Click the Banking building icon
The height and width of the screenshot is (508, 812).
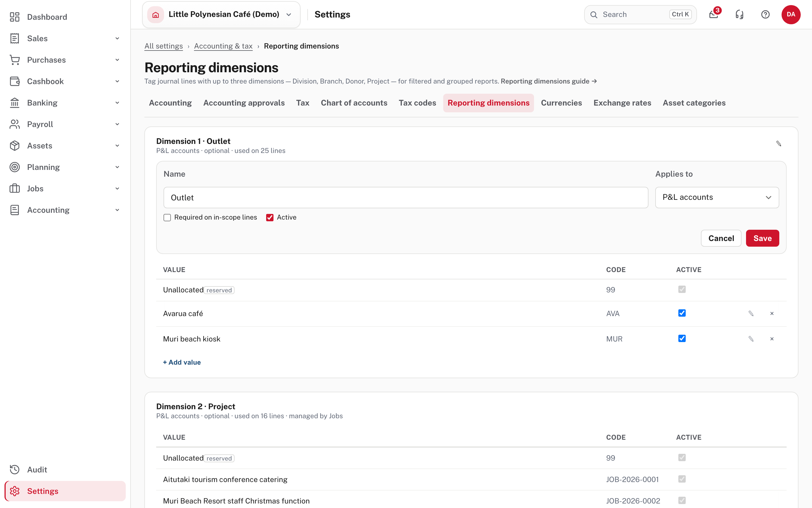14,103
